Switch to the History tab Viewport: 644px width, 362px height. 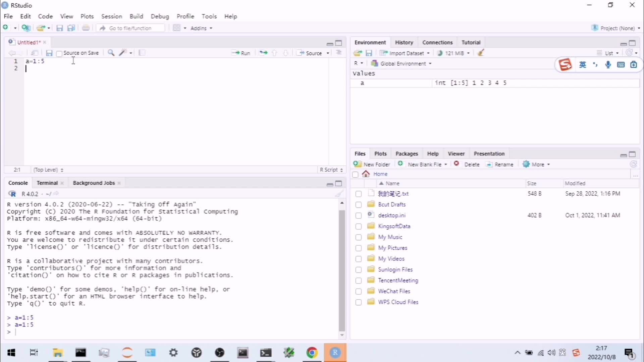click(x=404, y=42)
